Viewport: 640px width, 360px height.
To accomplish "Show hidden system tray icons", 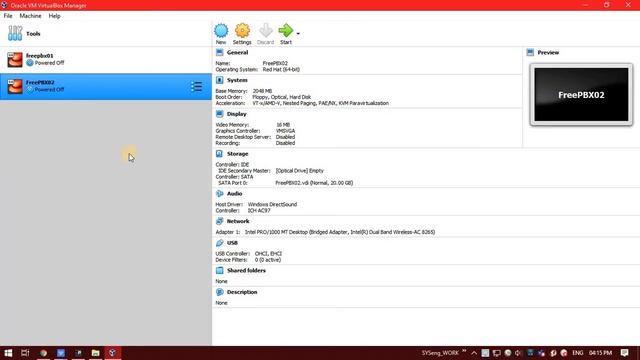I will click(x=474, y=353).
